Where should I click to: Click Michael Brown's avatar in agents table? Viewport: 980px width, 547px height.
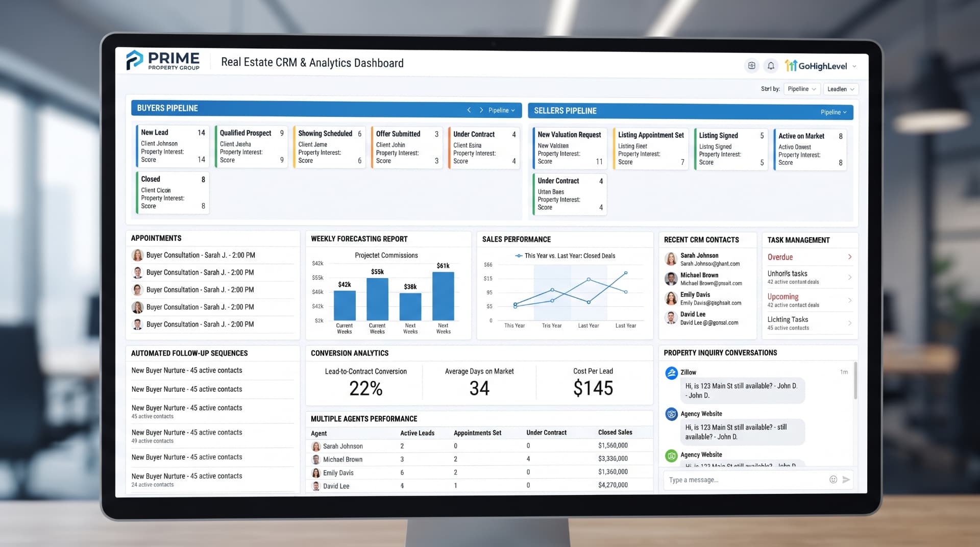(x=316, y=460)
